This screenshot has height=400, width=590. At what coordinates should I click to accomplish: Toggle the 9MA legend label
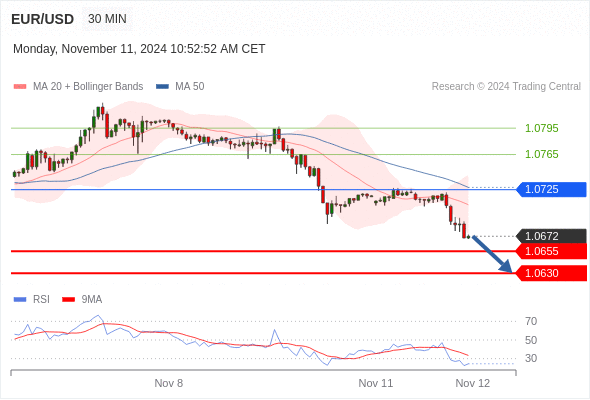click(92, 300)
